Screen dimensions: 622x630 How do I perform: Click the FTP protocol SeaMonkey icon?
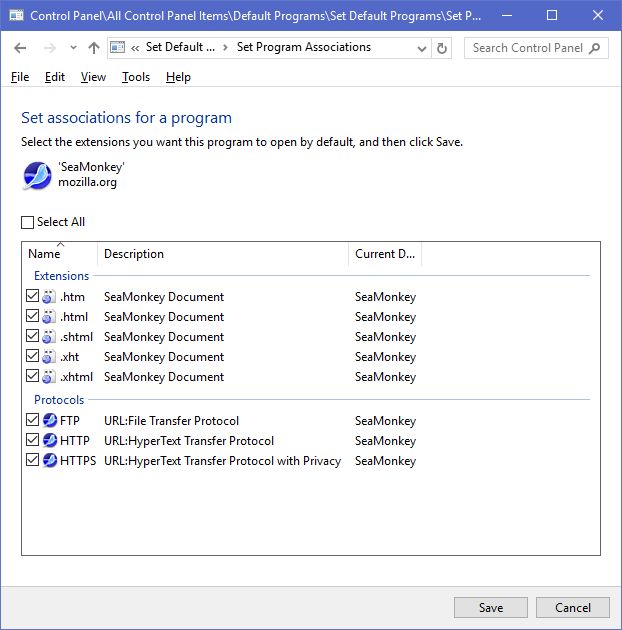(50, 421)
